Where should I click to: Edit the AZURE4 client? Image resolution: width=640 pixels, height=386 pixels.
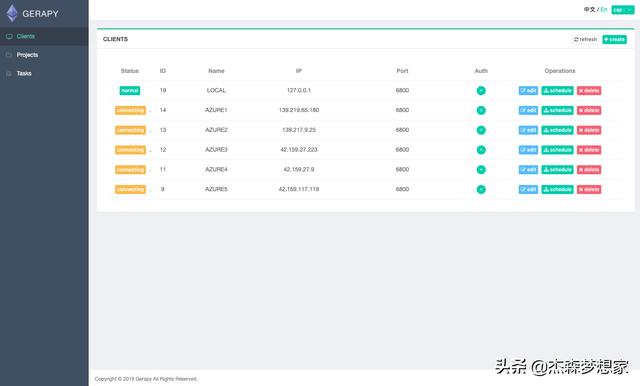(x=528, y=170)
